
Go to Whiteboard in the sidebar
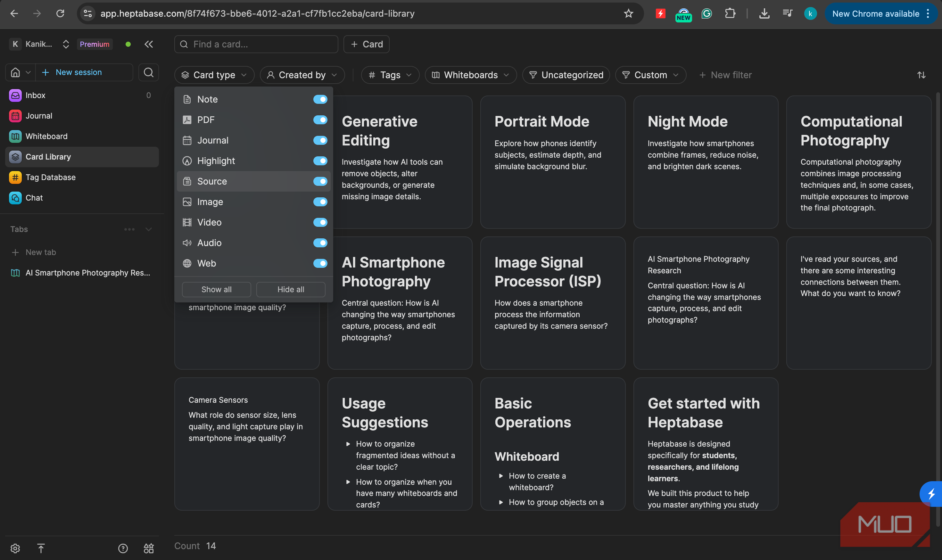pos(82,136)
